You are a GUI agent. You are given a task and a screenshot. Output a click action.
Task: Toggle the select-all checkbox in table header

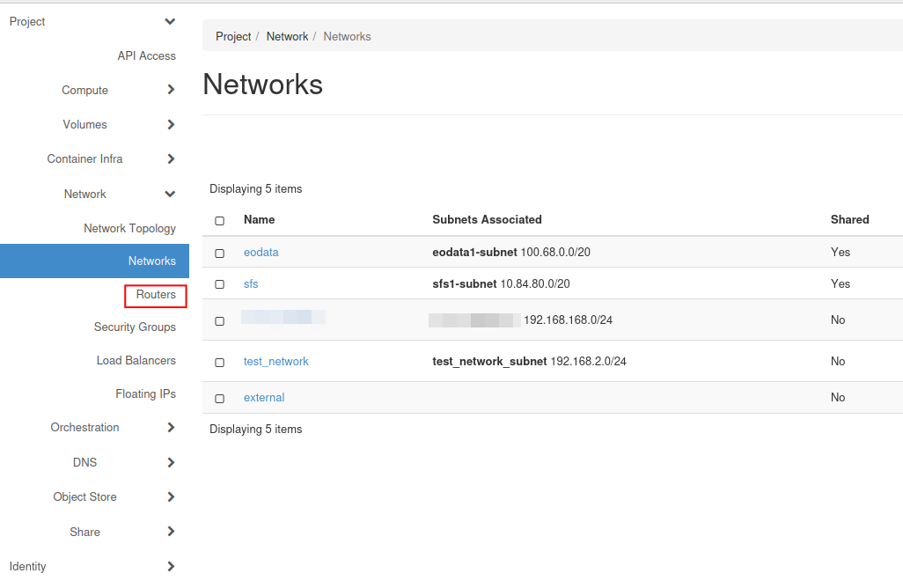click(x=220, y=221)
